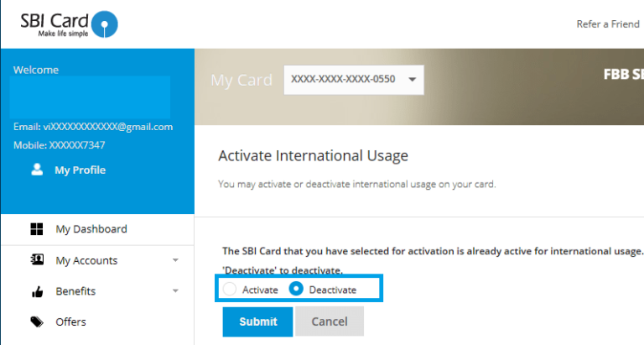
Task: Click the My Dashboard grid icon
Action: coord(37,229)
